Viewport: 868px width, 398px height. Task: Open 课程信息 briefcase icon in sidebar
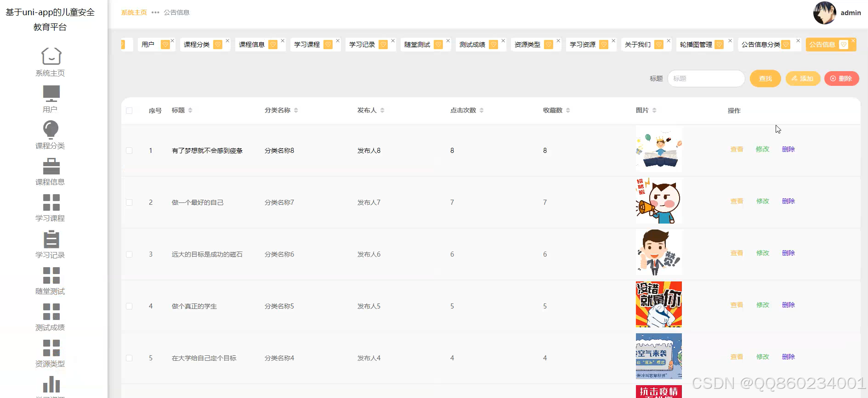click(x=51, y=166)
